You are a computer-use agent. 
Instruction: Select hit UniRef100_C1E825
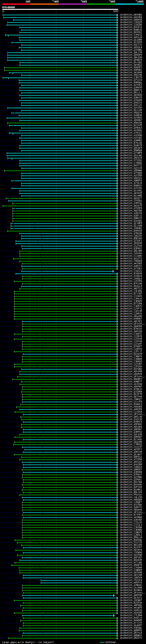(x=131, y=22)
